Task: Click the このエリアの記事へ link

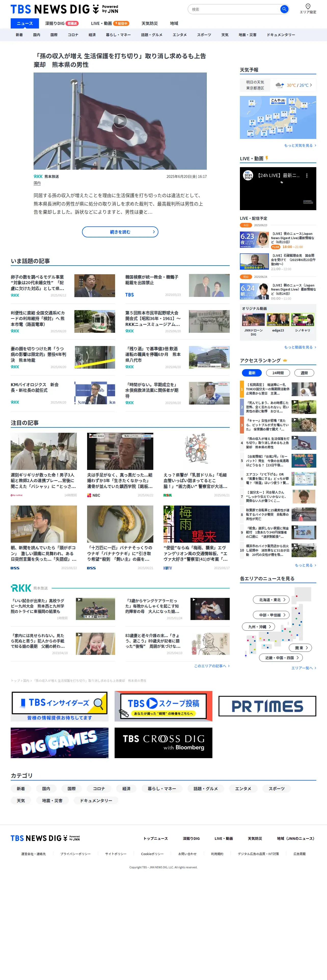Action: [212, 666]
